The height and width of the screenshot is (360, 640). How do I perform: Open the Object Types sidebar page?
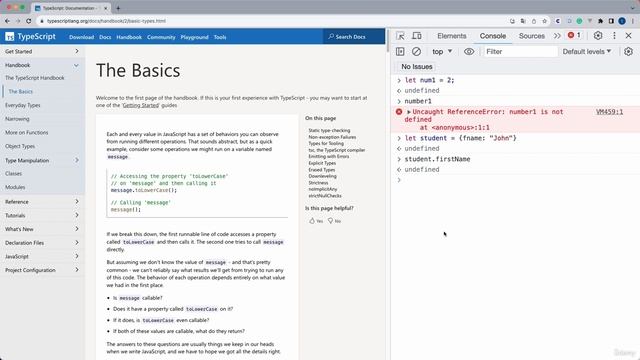coord(20,146)
